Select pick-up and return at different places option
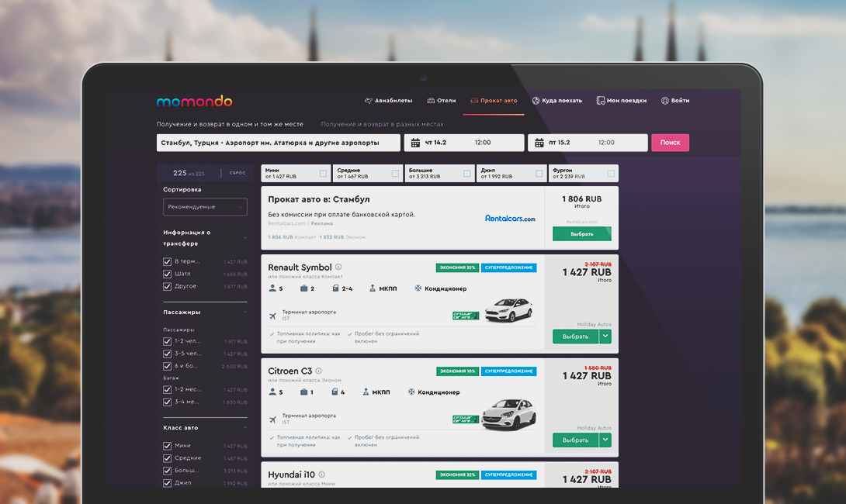This screenshot has height=504, width=846. tap(382, 124)
